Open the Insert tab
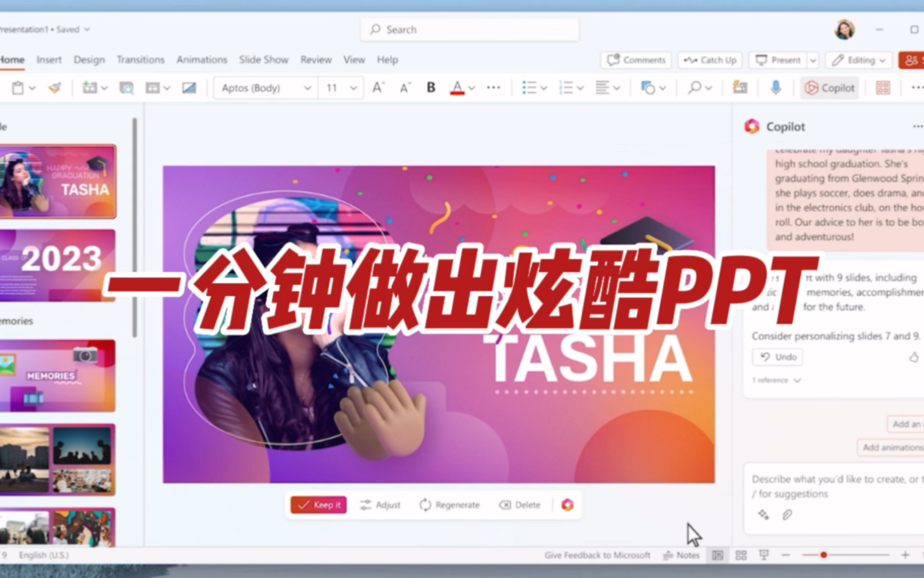924x578 pixels. (x=49, y=60)
